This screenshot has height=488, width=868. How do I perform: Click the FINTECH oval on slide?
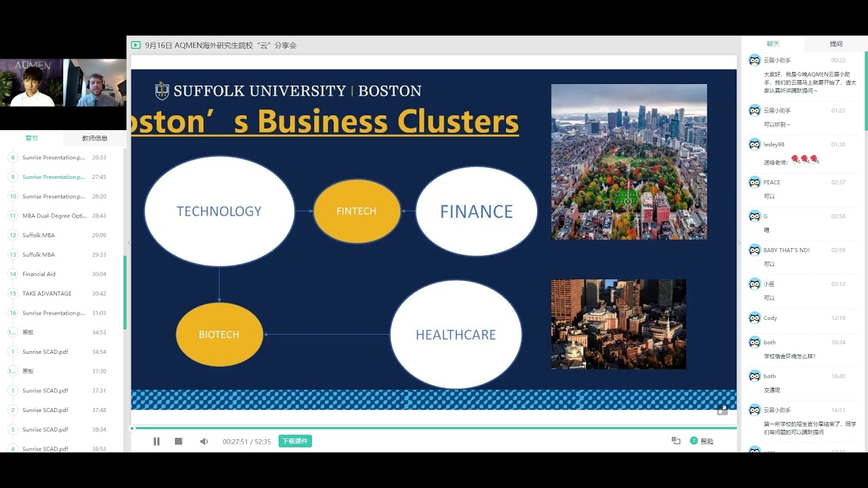coord(357,211)
